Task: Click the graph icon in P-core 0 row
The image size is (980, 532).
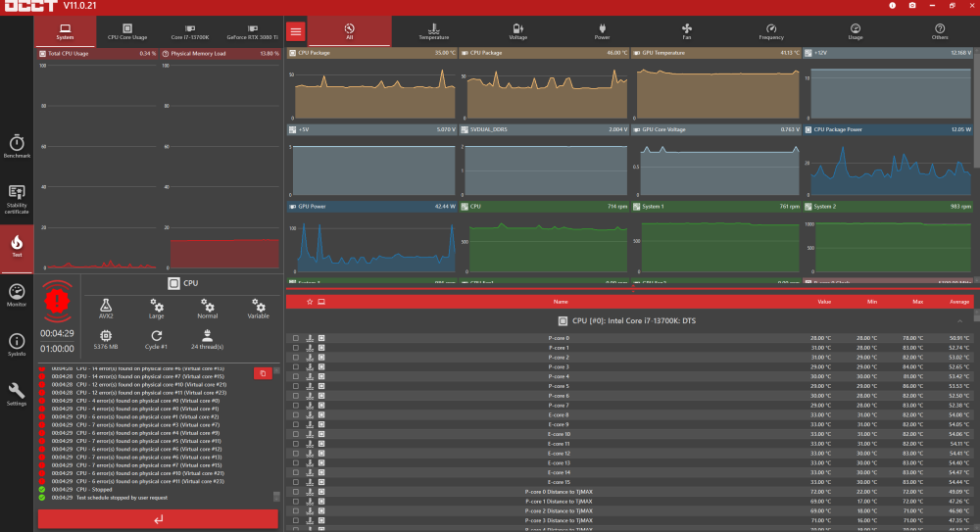Action: coord(310,338)
